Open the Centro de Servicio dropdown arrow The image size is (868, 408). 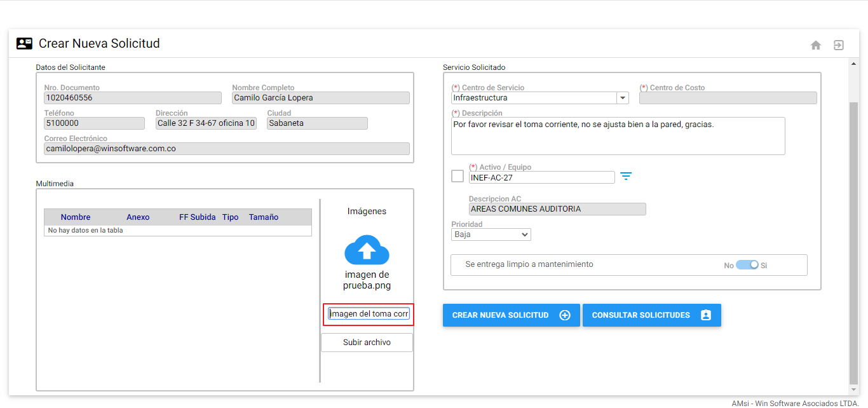pyautogui.click(x=622, y=98)
